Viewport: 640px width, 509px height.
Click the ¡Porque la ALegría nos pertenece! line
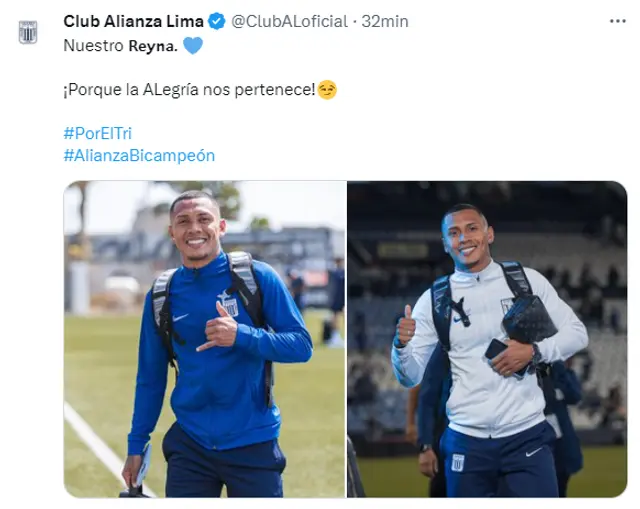pos(189,90)
